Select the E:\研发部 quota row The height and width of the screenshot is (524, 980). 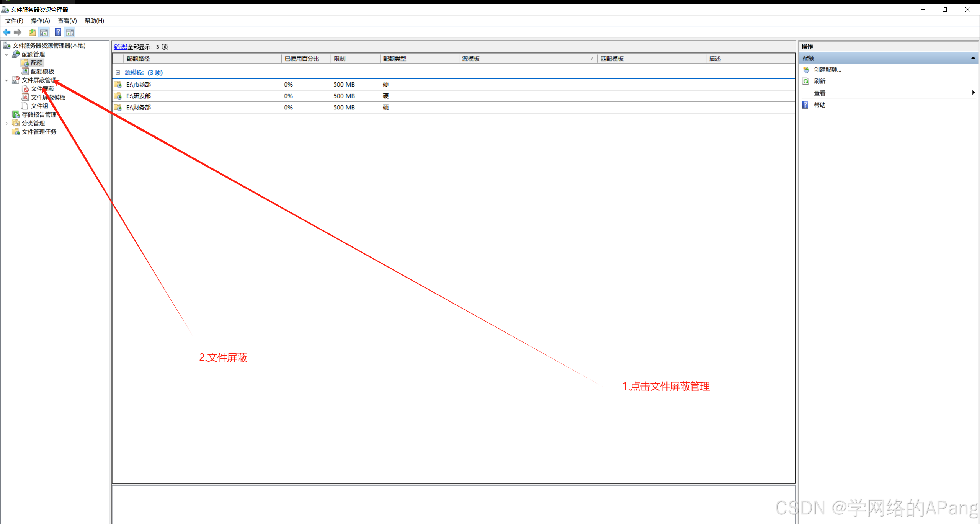[x=139, y=96]
